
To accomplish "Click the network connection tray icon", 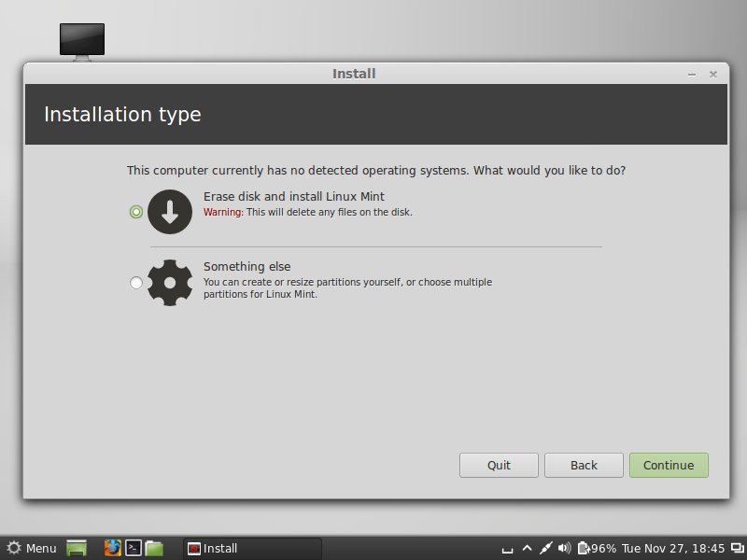I will (x=546, y=549).
